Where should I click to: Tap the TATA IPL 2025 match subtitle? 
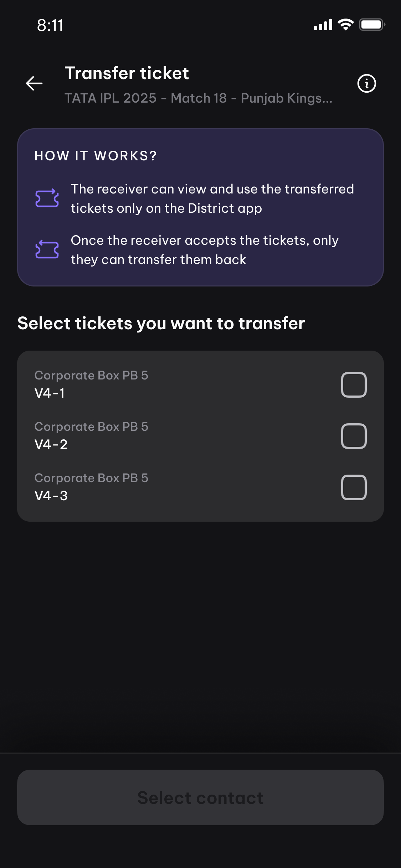[198, 98]
